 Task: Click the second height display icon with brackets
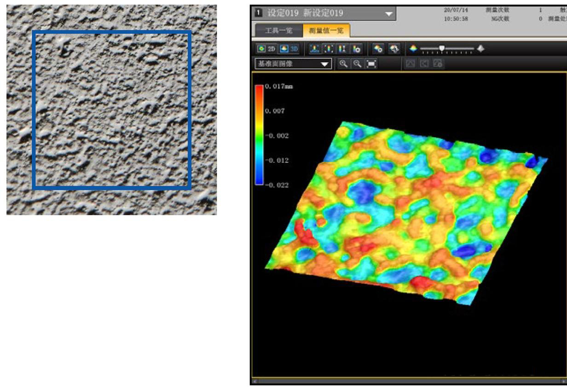click(329, 48)
